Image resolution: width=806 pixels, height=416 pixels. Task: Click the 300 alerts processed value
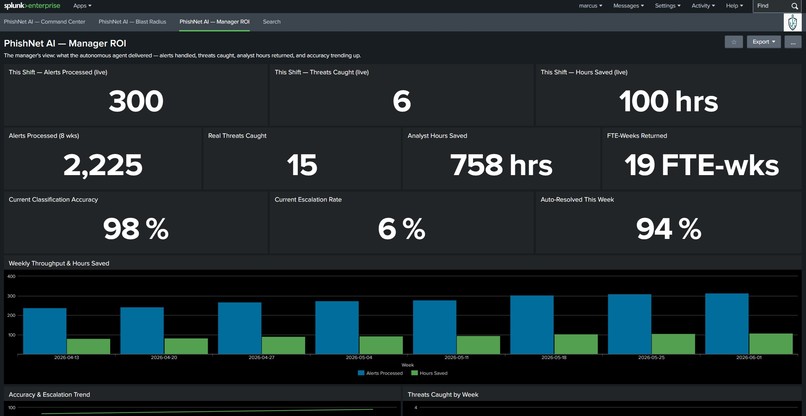pyautogui.click(x=136, y=101)
